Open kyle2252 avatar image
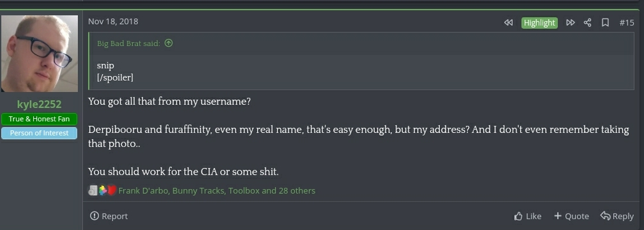Image resolution: width=644 pixels, height=230 pixels. (40, 54)
